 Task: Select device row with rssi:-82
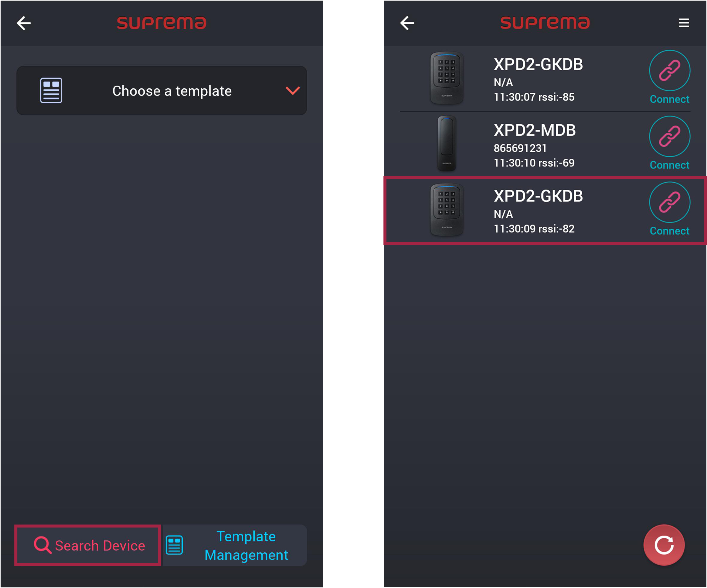pyautogui.click(x=545, y=210)
